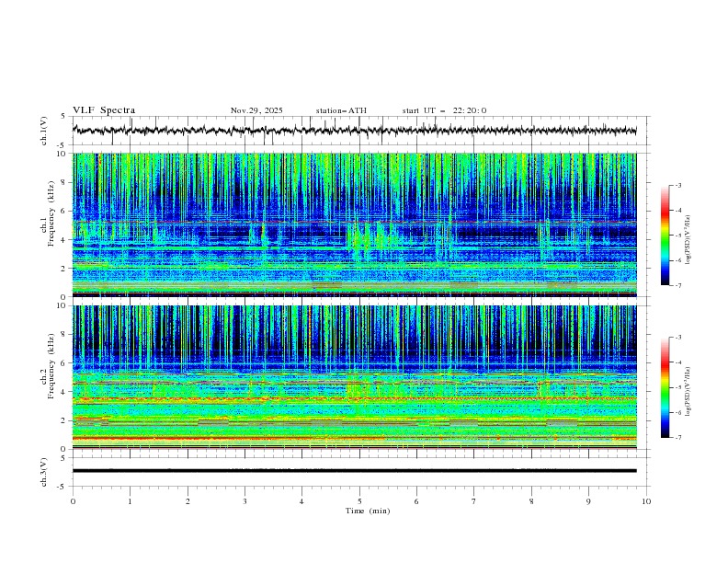Click the "station=ATH" label
The height and width of the screenshot is (563, 728).
(341, 110)
